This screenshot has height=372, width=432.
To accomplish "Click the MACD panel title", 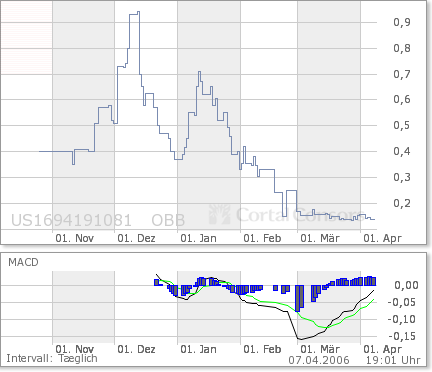I will click(23, 262).
